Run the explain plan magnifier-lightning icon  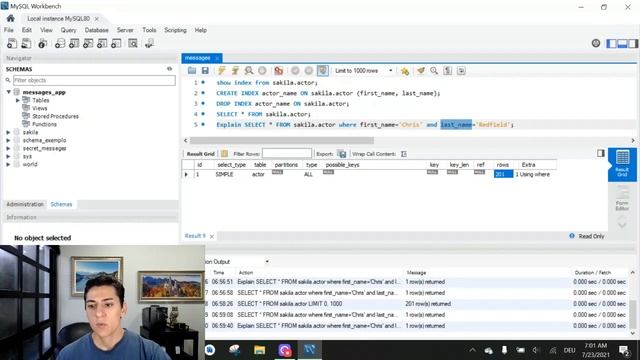[249, 71]
